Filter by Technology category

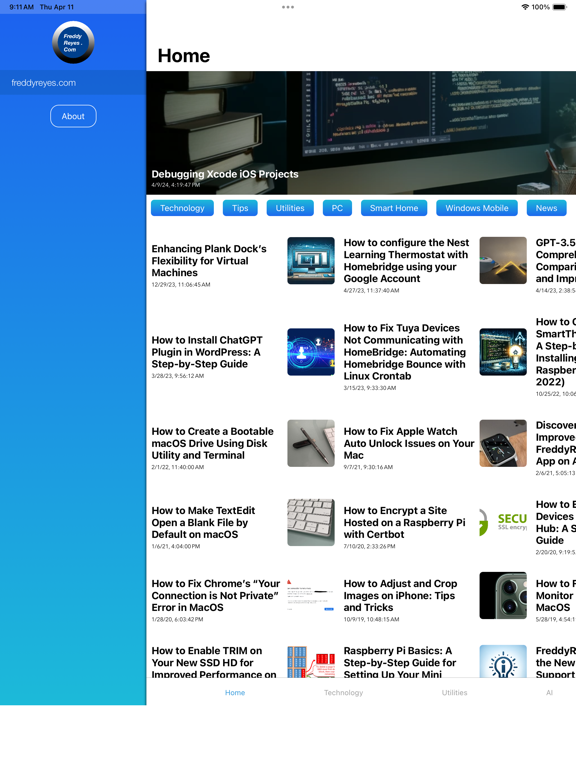coord(182,208)
